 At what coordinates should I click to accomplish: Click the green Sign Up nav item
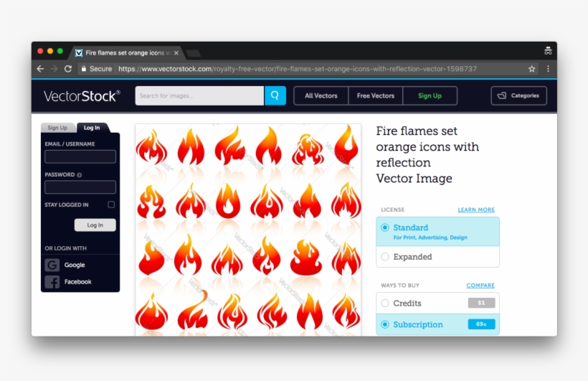point(430,95)
